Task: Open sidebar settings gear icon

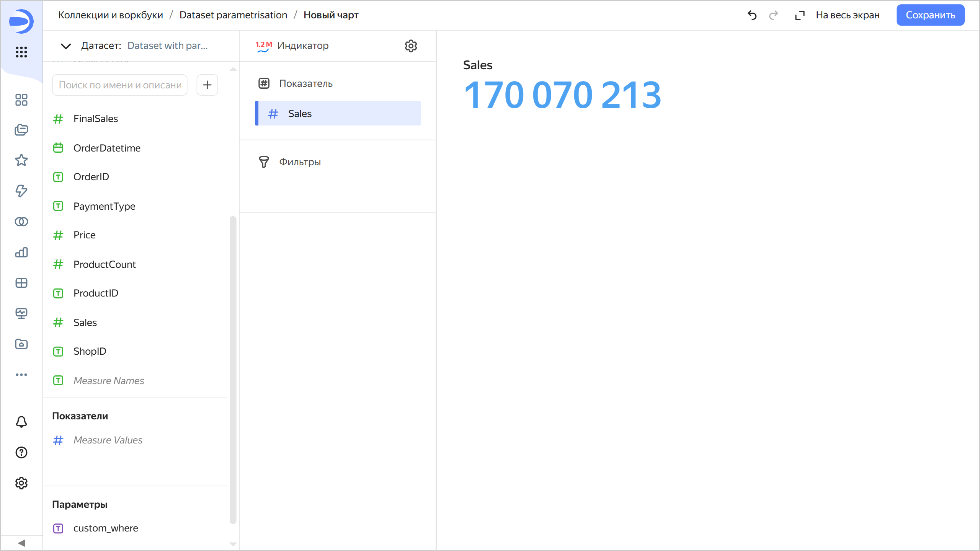Action: tap(21, 483)
